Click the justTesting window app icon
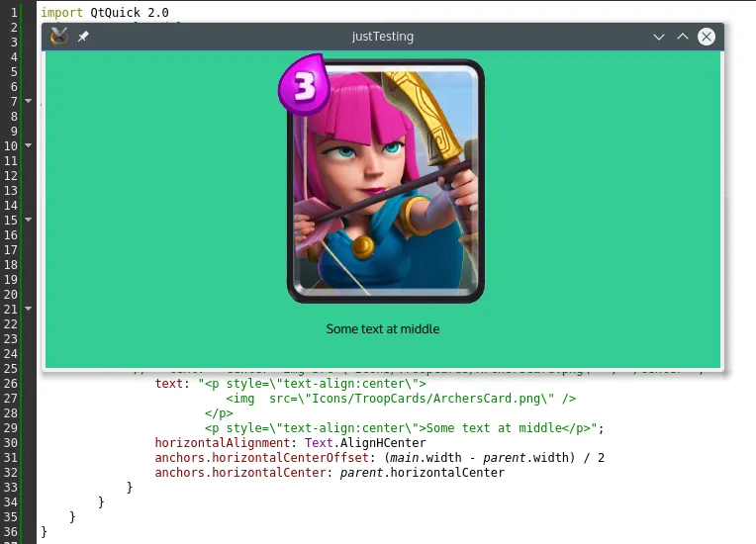The image size is (756, 544). [x=58, y=37]
